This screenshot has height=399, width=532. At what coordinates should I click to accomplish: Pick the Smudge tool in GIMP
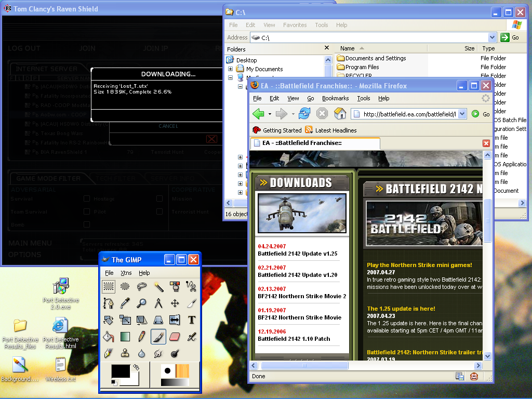[x=158, y=353]
